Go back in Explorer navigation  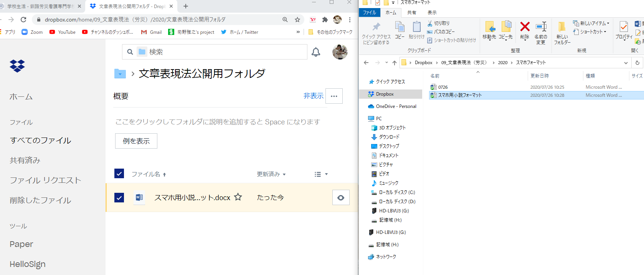(x=366, y=63)
